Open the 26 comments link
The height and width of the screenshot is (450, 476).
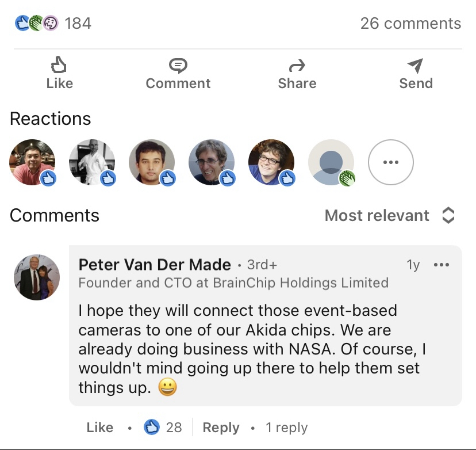410,24
